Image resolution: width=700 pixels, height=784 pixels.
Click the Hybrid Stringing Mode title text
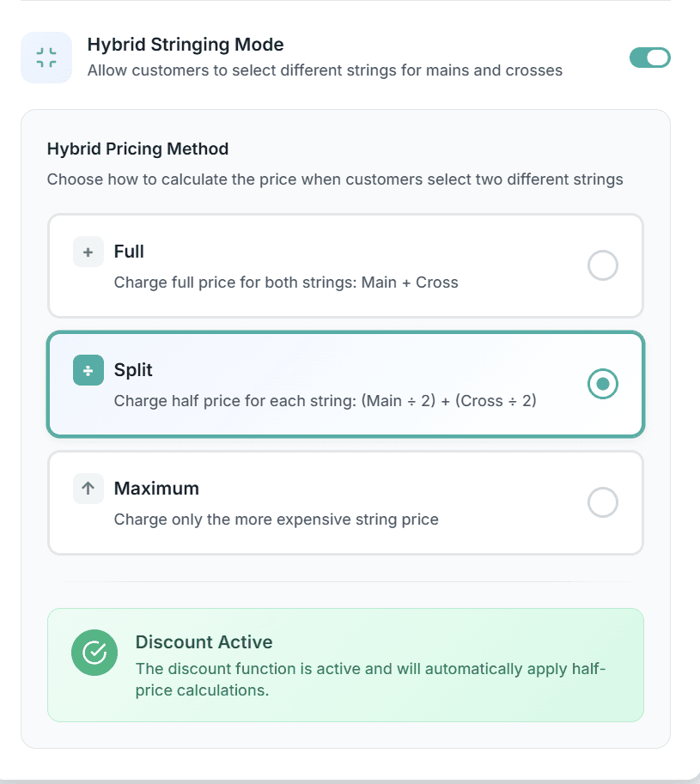pos(186,44)
